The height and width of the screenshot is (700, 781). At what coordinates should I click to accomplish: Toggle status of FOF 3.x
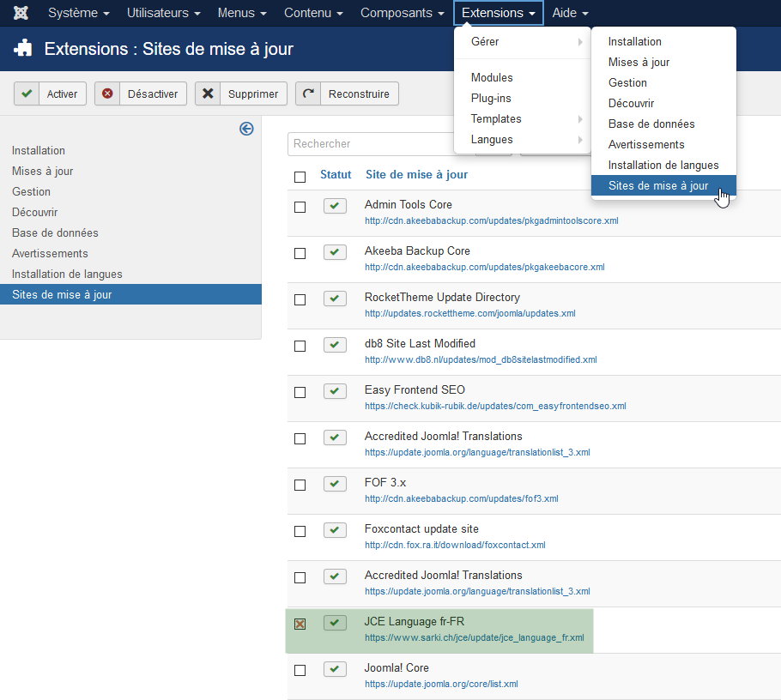pyautogui.click(x=335, y=484)
